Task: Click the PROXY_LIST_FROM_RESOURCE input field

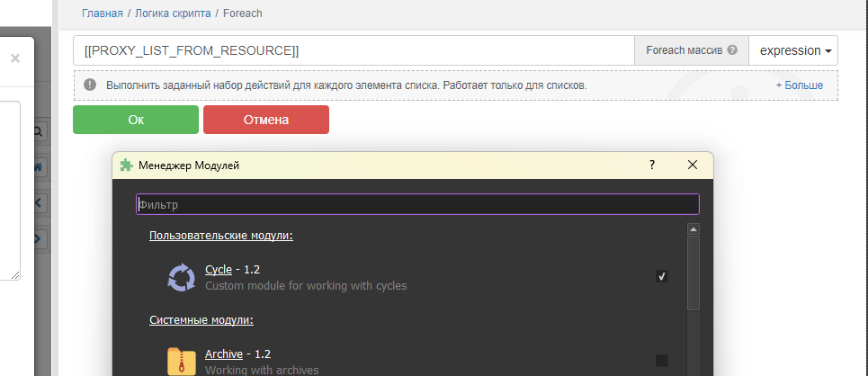Action: click(x=353, y=50)
